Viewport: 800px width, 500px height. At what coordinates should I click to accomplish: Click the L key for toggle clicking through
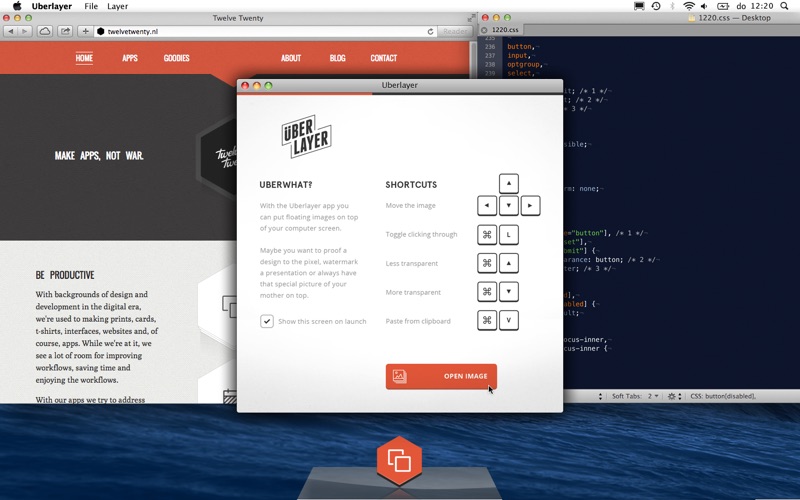[x=509, y=235]
